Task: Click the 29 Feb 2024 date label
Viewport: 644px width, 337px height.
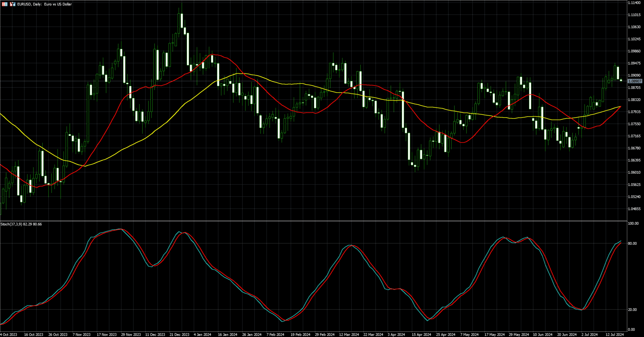Action: (325, 335)
